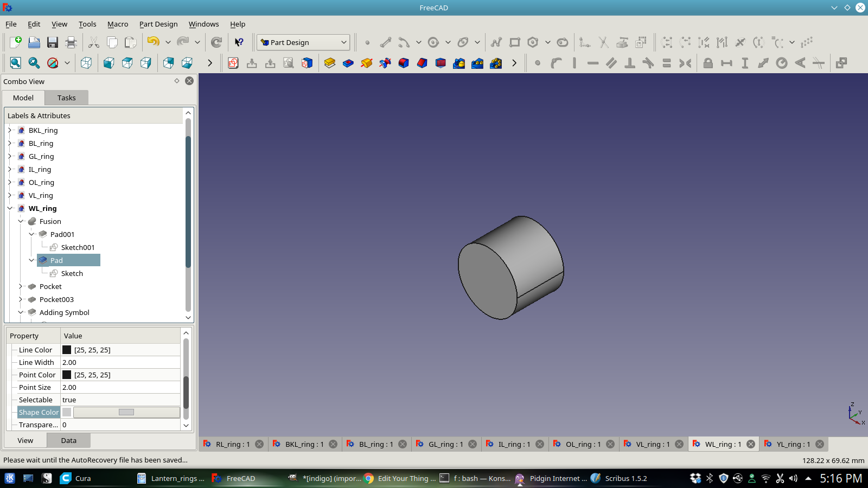Click the Line Color swatch
The height and width of the screenshot is (488, 868).
tap(67, 350)
